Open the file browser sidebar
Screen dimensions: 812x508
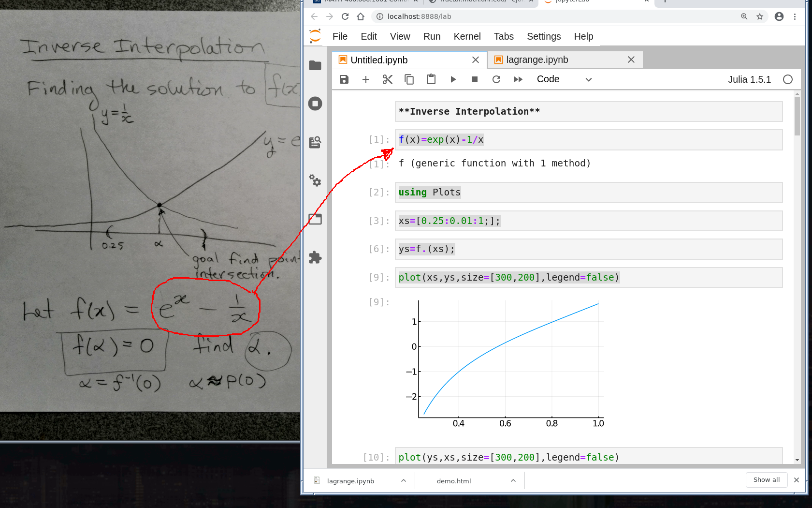click(x=315, y=65)
